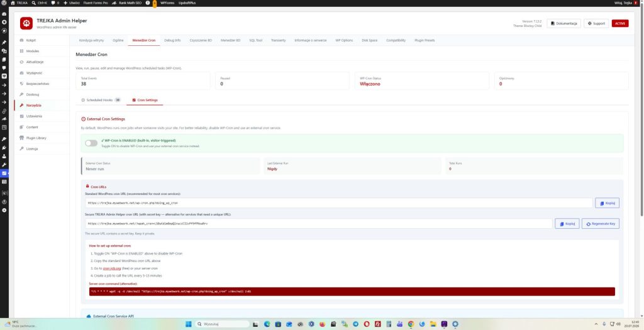The height and width of the screenshot is (330, 644).
Task: Click pushpin Posts icon in WP menu
Action: tap(4, 42)
